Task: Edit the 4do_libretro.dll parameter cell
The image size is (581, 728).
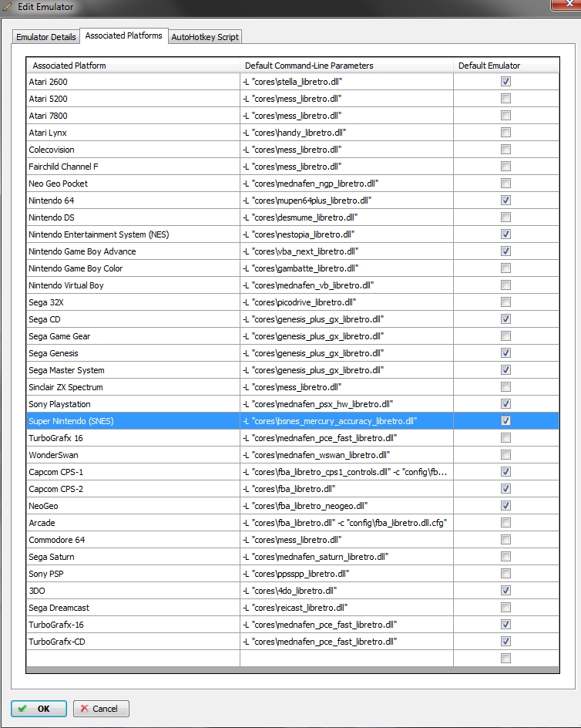Action: pyautogui.click(x=347, y=591)
